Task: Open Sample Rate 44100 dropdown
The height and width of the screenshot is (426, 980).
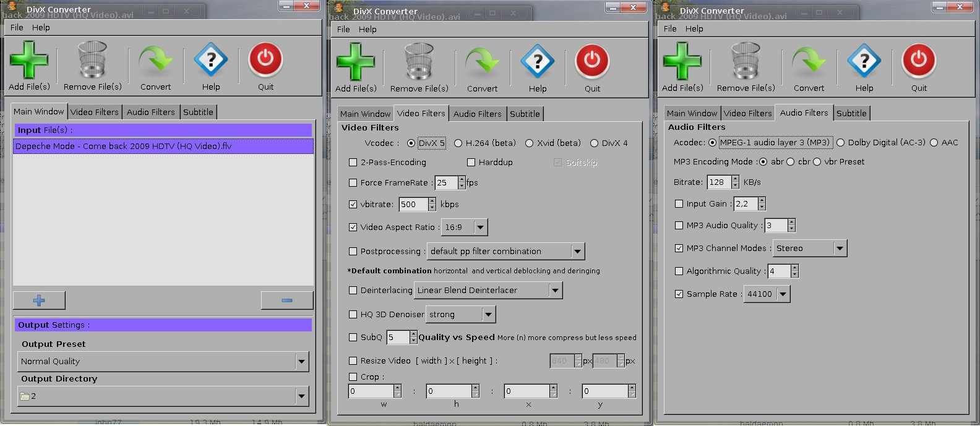Action: tap(767, 294)
